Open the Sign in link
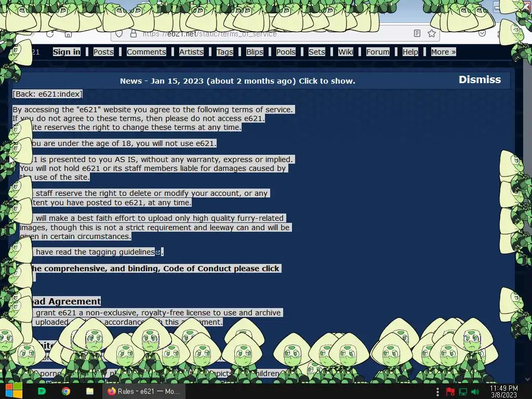Image resolution: width=532 pixels, height=399 pixels. coord(66,52)
